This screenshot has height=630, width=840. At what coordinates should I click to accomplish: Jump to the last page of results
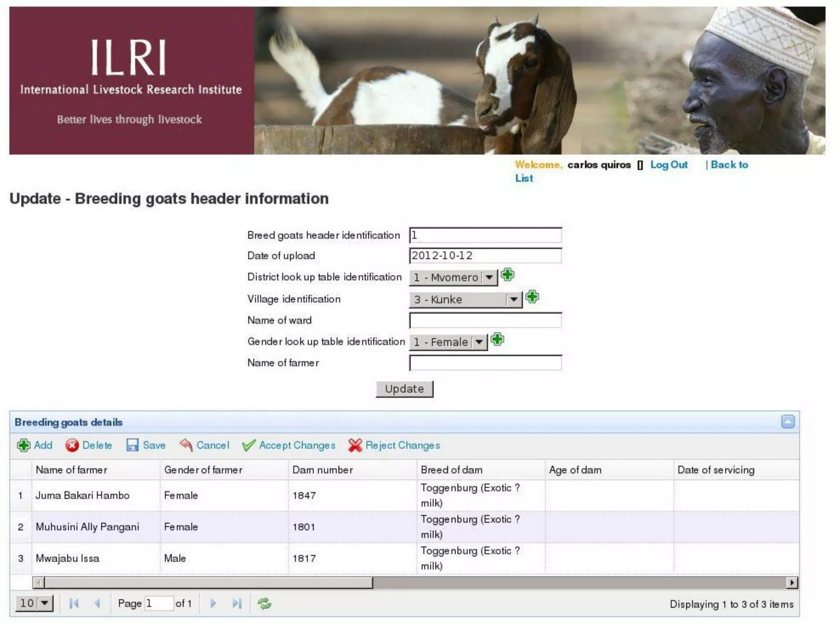237,603
